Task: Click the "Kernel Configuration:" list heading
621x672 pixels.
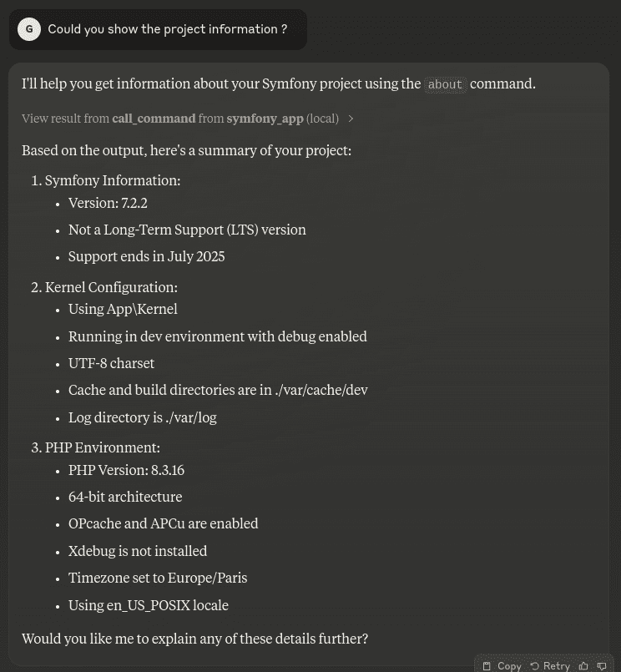Action: (111, 287)
